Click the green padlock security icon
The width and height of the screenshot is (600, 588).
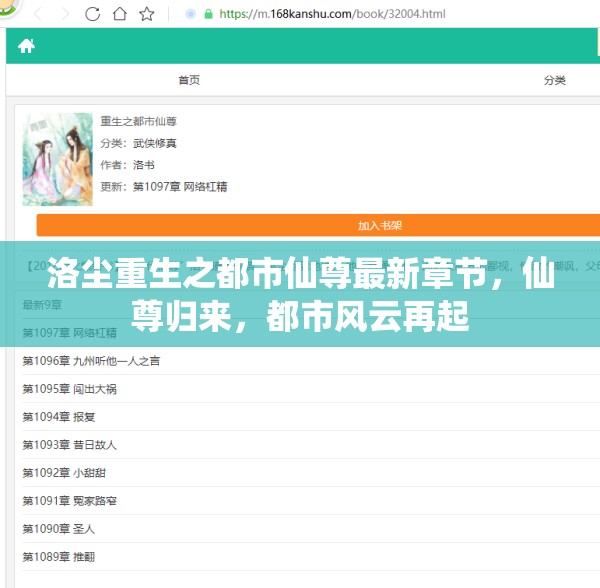click(x=209, y=14)
